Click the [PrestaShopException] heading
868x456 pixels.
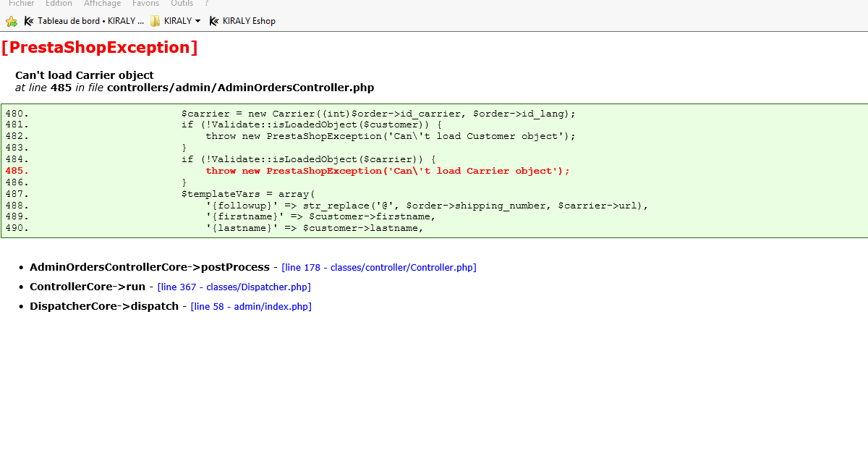99,48
